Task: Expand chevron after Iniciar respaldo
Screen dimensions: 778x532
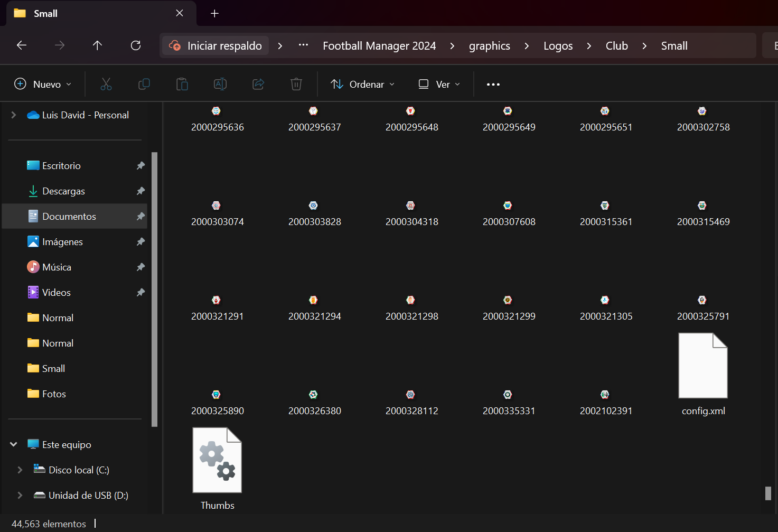Action: (280, 45)
